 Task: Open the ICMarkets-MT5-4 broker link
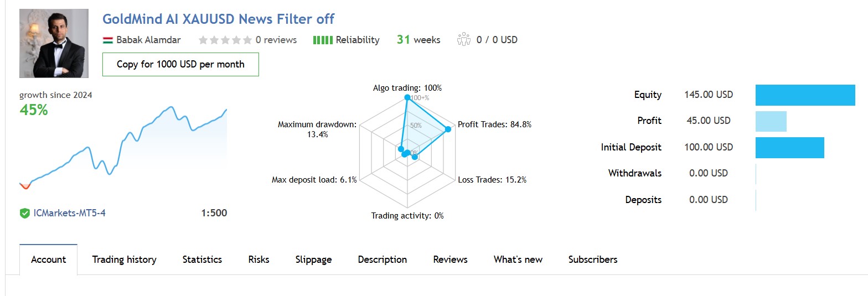(69, 213)
